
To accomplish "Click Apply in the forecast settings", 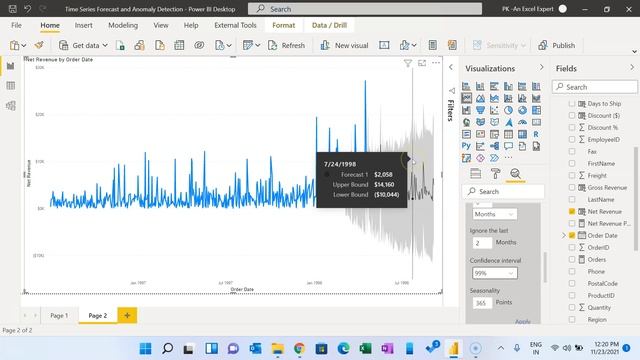I will pyautogui.click(x=522, y=322).
